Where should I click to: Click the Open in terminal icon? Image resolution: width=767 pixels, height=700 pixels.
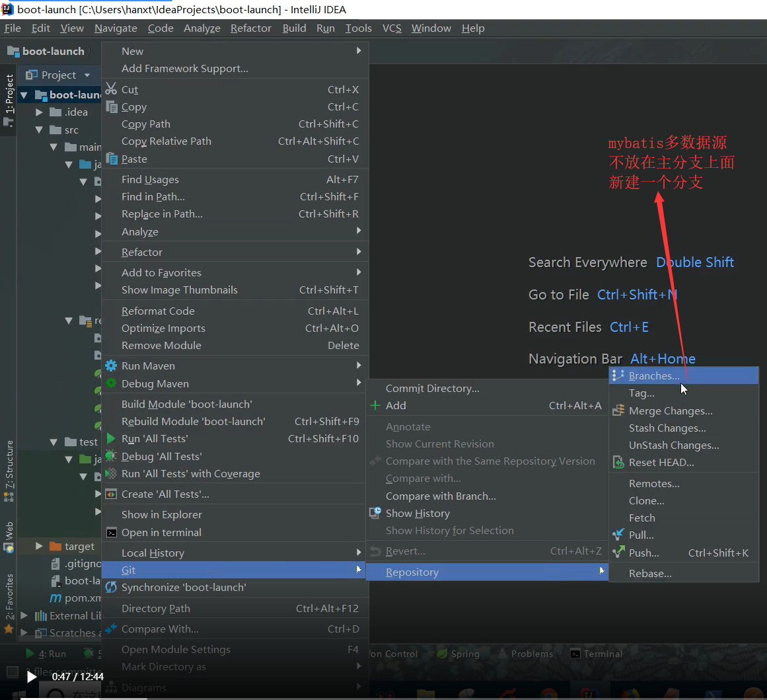point(112,533)
